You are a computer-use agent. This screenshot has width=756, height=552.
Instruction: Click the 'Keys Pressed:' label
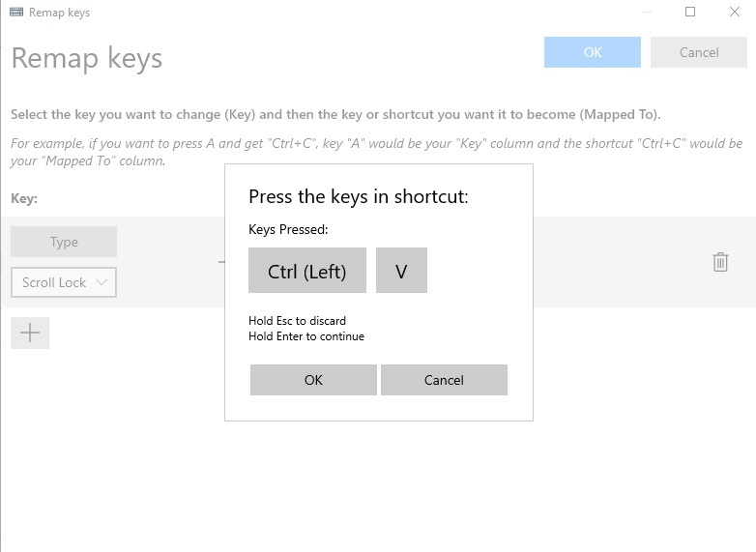(288, 229)
